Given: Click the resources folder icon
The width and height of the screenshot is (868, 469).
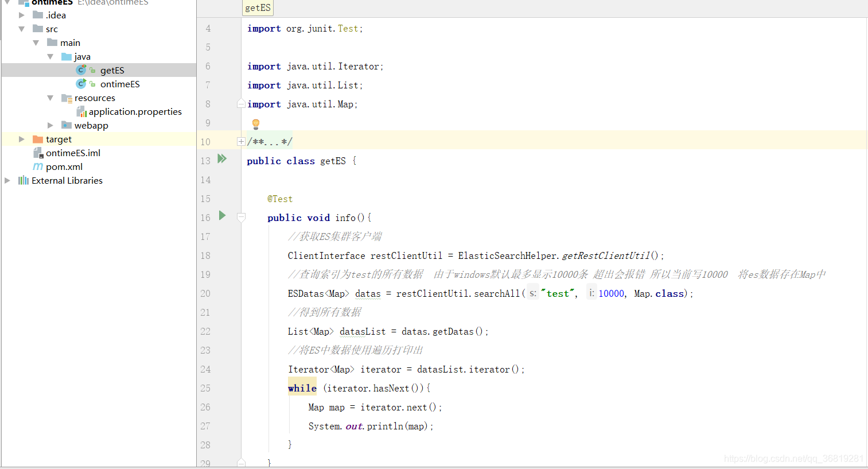Looking at the screenshot, I should click(67, 98).
